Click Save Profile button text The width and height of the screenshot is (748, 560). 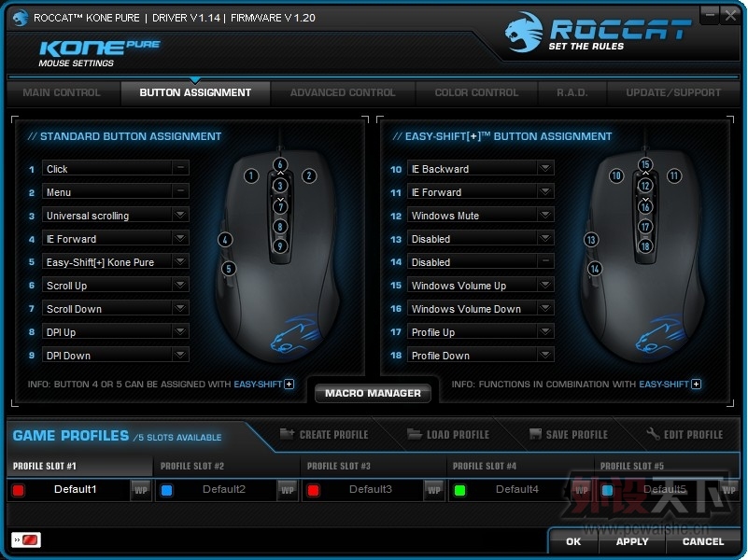coord(577,435)
